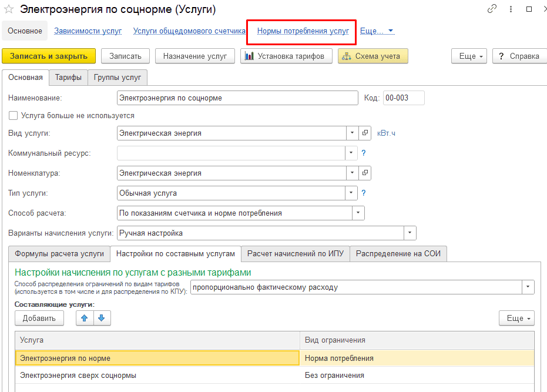
Task: Show help for Тип услуги field
Action: (364, 193)
